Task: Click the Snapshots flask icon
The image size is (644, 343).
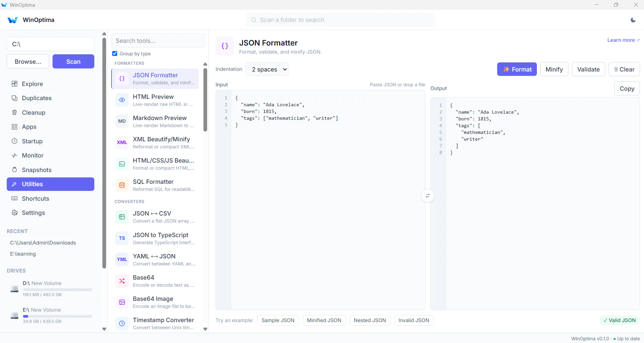Action: click(14, 170)
